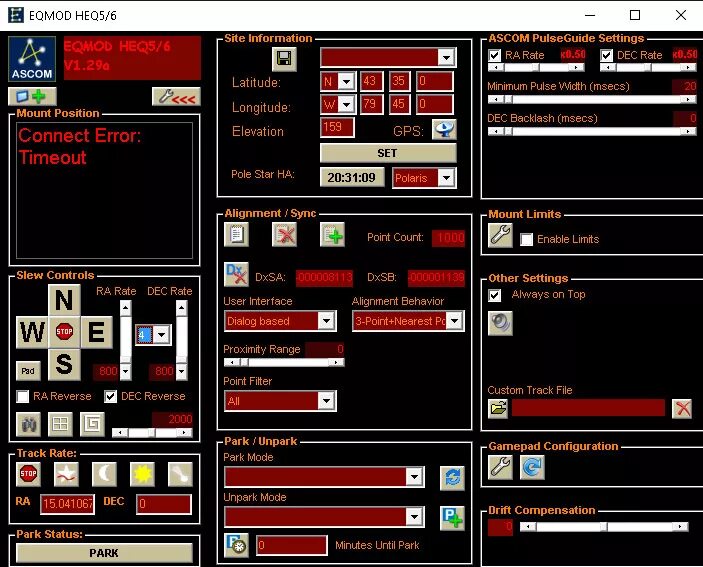Click Pole Star HA time display
Viewport: 703px width, 567px height.
[352, 177]
